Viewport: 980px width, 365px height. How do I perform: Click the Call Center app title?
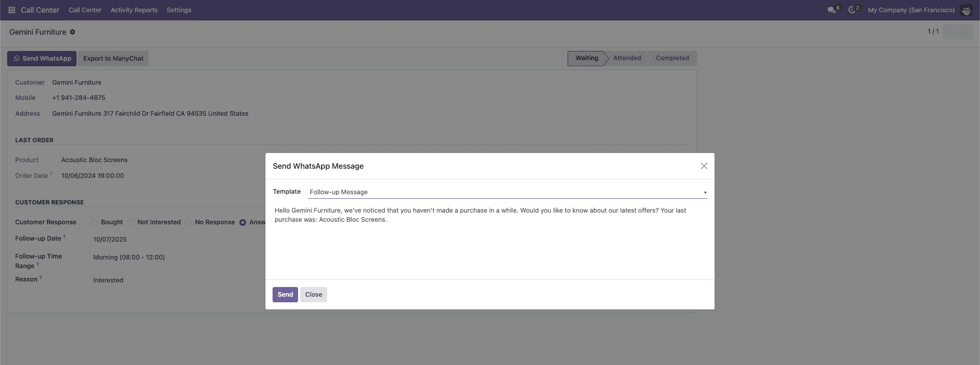[x=40, y=10]
